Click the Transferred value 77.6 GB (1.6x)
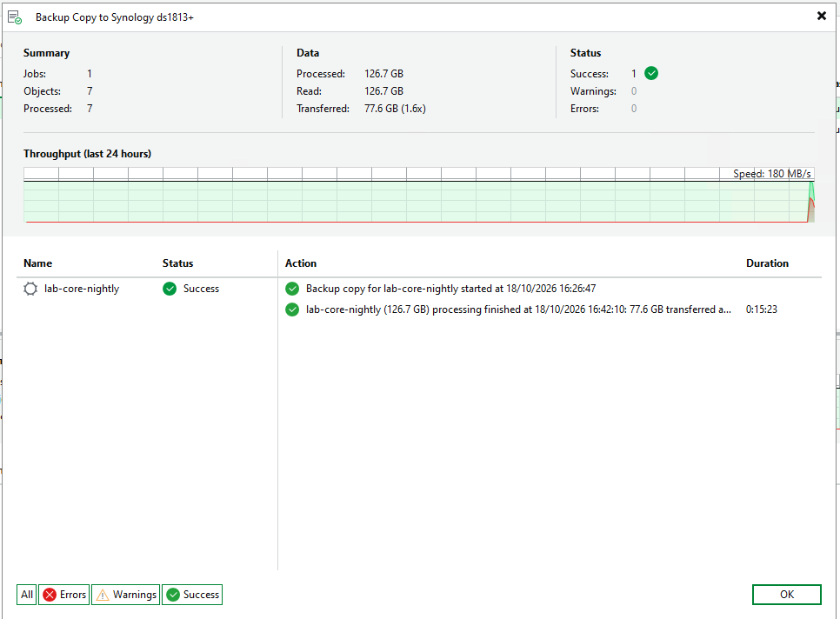The image size is (840, 619). (395, 109)
